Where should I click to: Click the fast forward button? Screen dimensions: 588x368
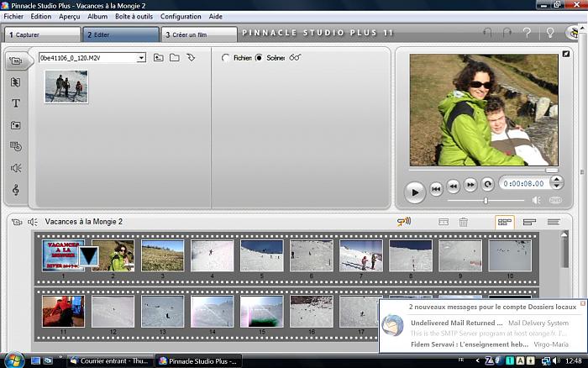click(x=470, y=184)
